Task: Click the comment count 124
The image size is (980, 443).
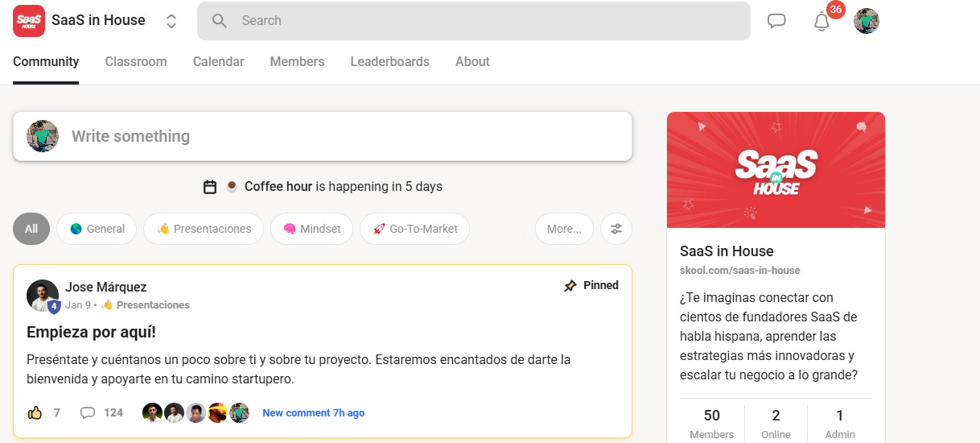Action: click(x=113, y=412)
